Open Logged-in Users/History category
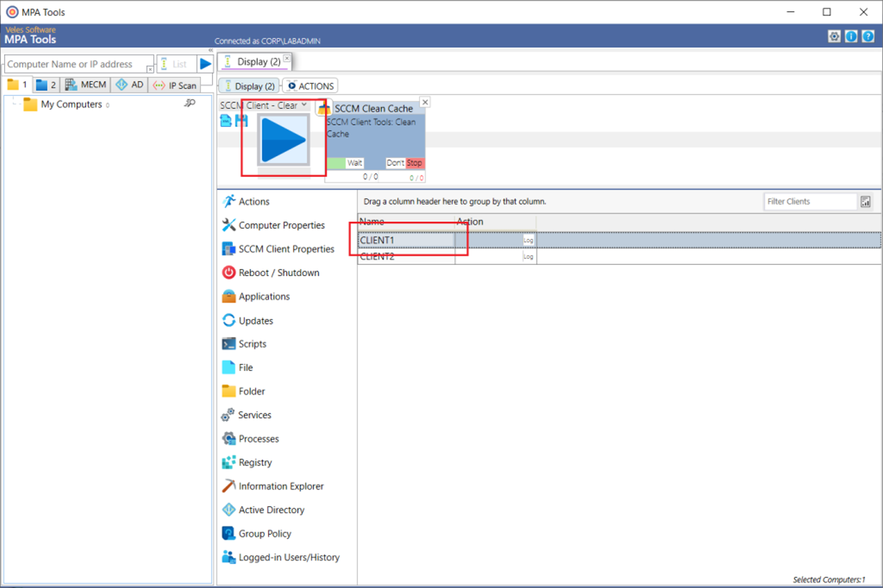This screenshot has height=588, width=883. click(x=281, y=557)
